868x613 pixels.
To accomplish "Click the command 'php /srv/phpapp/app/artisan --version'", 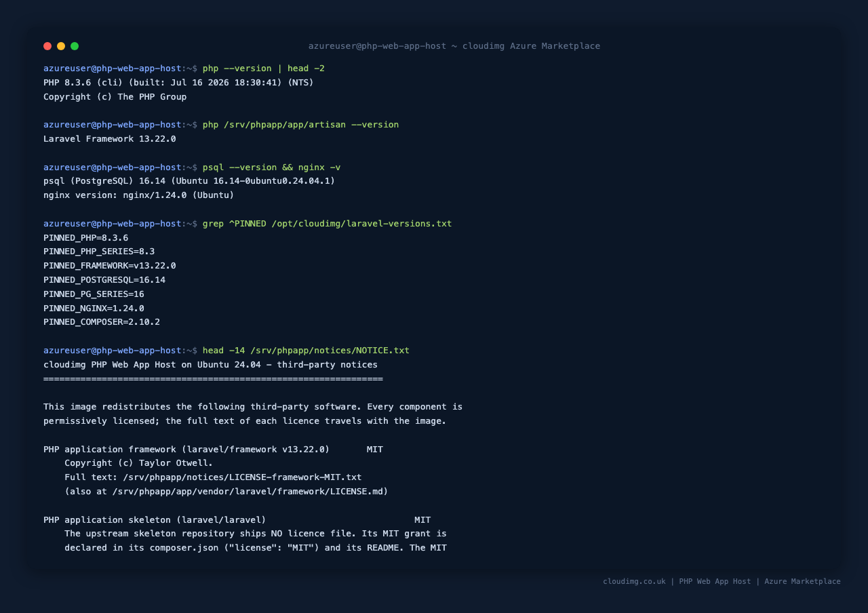I will pos(300,125).
